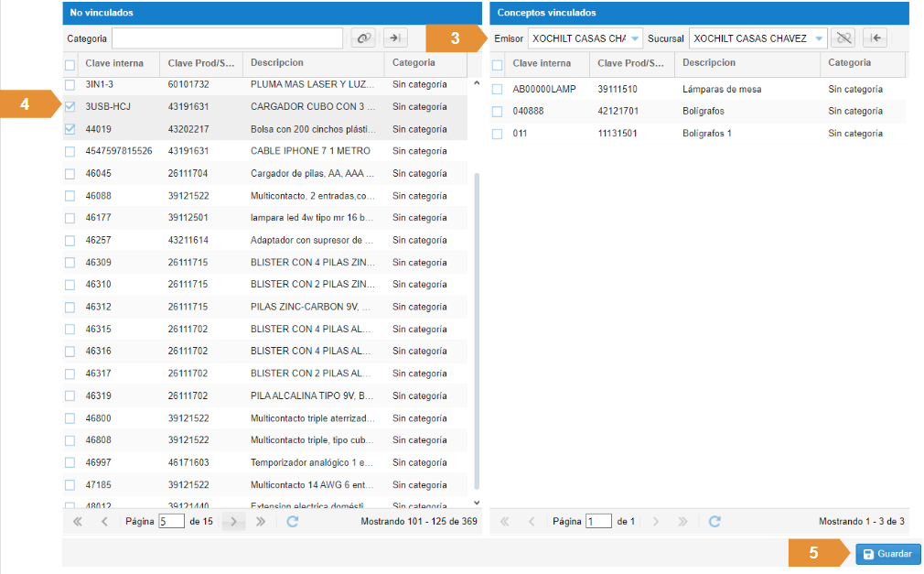The width and height of the screenshot is (924, 574).
Task: Sort by Clave interna in Conceptos vinculados
Action: (x=542, y=63)
